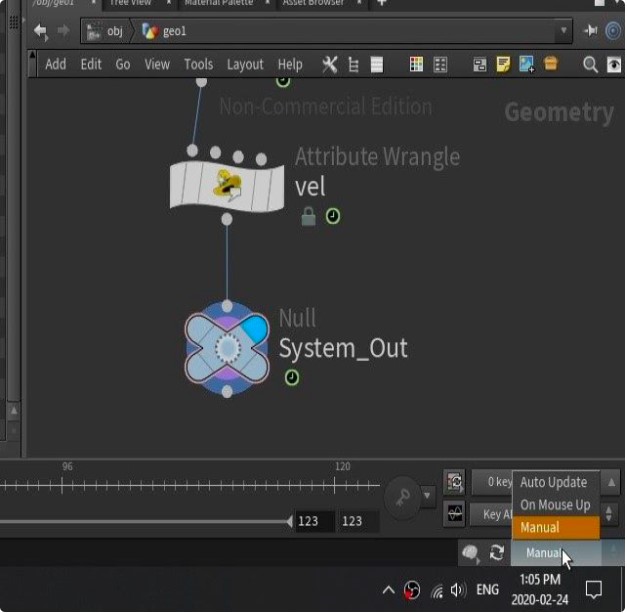Click the force update refresh icon
The image size is (627, 613).
point(496,553)
